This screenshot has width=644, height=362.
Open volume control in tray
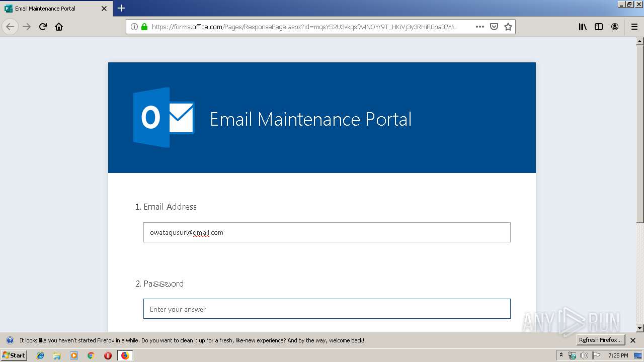584,355
